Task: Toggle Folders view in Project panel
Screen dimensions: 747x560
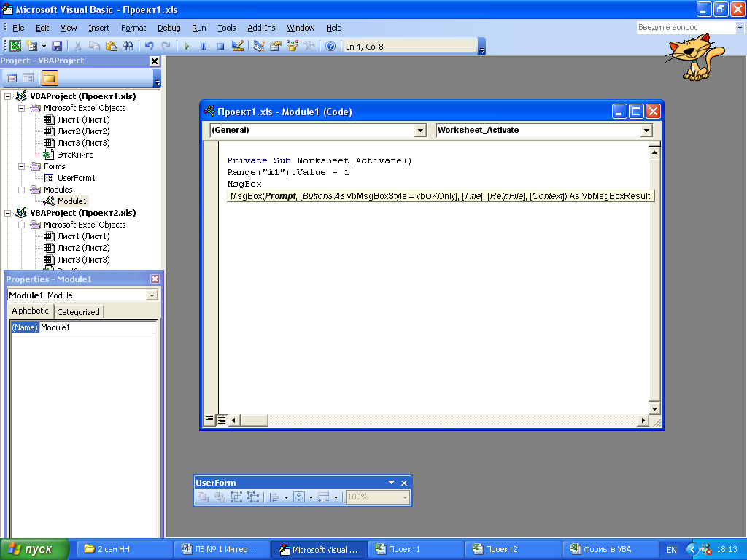Action: click(49, 78)
